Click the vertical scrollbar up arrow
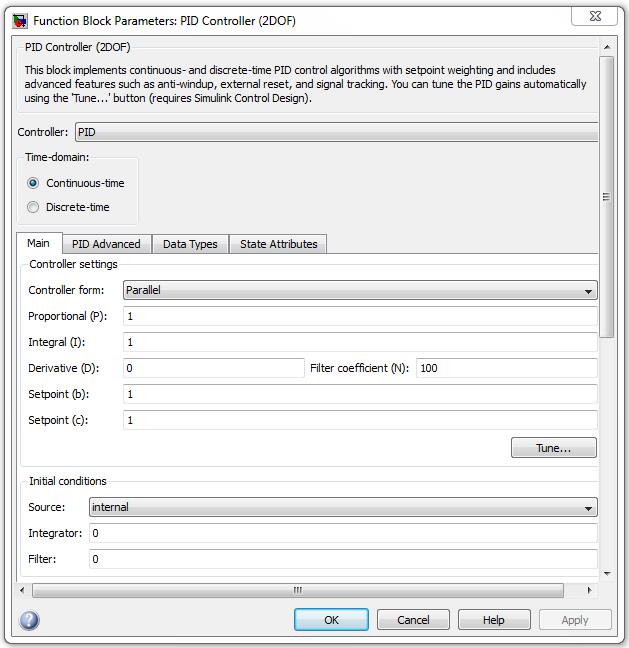 click(607, 47)
